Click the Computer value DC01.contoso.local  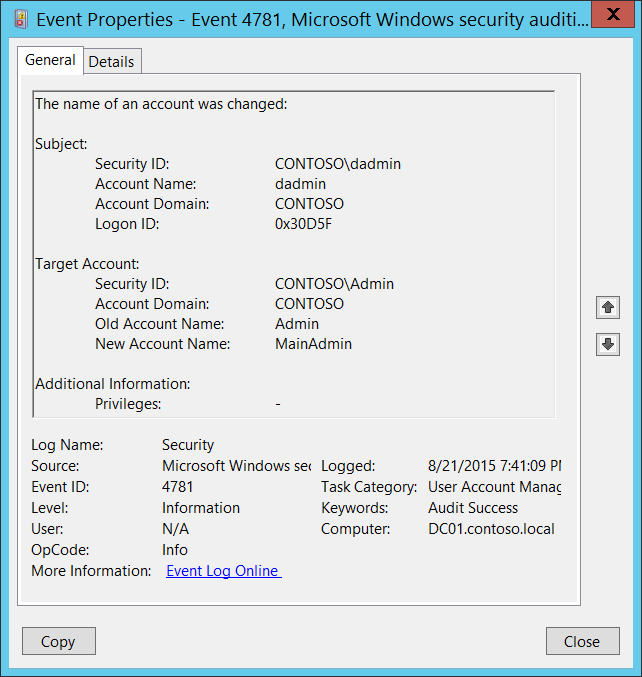coord(491,529)
